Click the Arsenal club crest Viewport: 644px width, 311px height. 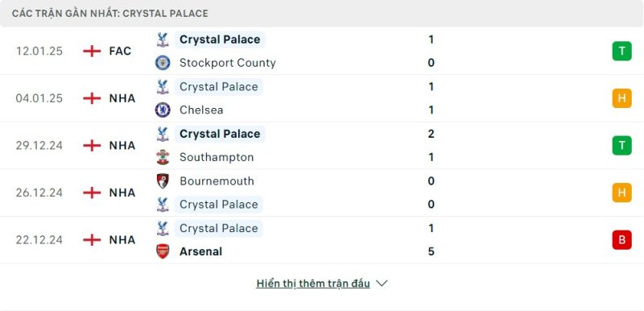pyautogui.click(x=163, y=251)
